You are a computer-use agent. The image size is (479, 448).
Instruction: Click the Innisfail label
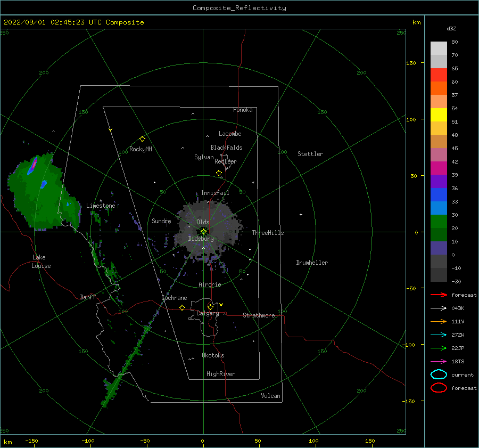click(215, 193)
